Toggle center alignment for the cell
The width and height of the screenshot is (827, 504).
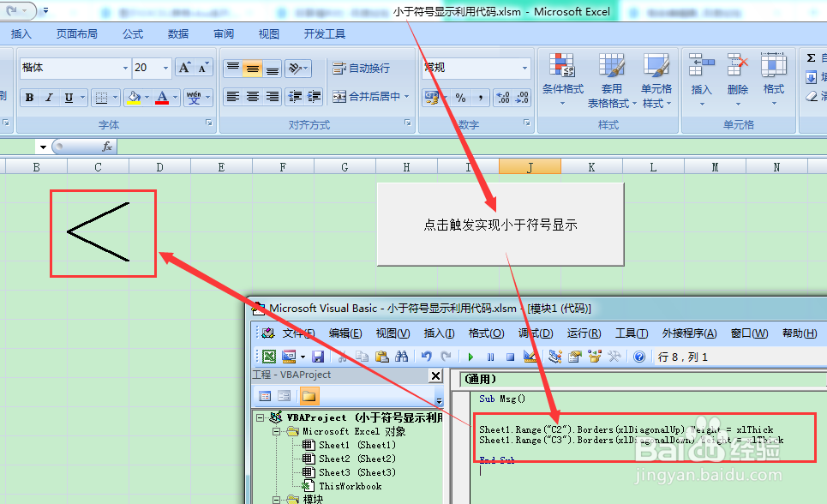(x=251, y=97)
